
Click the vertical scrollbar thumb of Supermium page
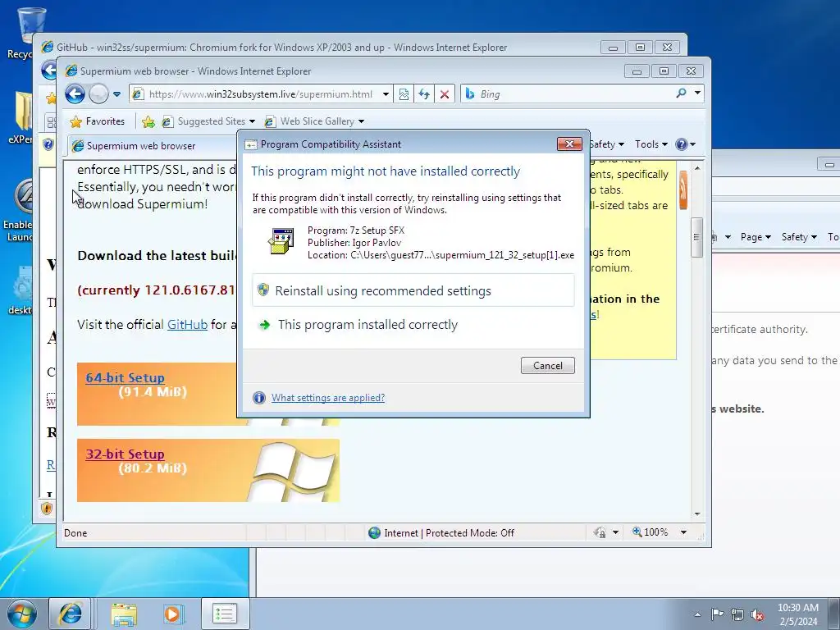[x=697, y=237]
